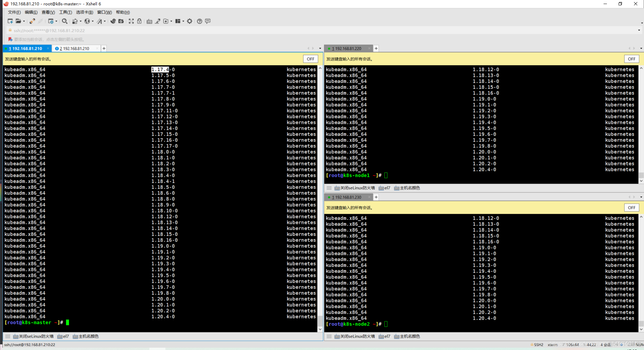Expand the Open session dropdown arrow
This screenshot has height=350, width=644.
tap(24, 21)
